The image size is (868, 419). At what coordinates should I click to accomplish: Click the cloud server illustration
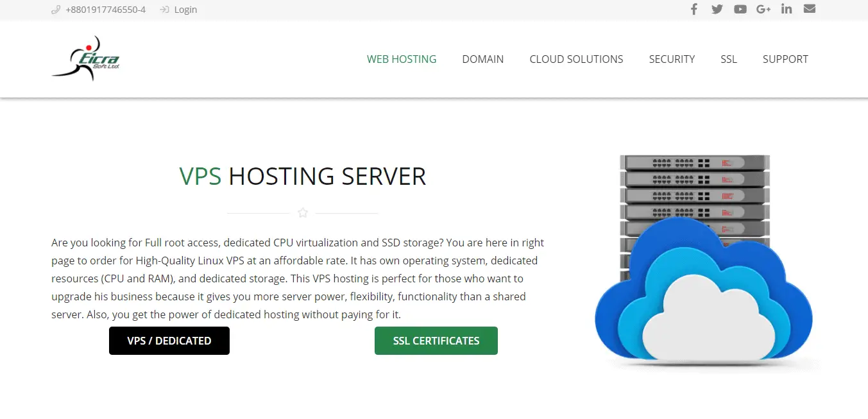704,262
